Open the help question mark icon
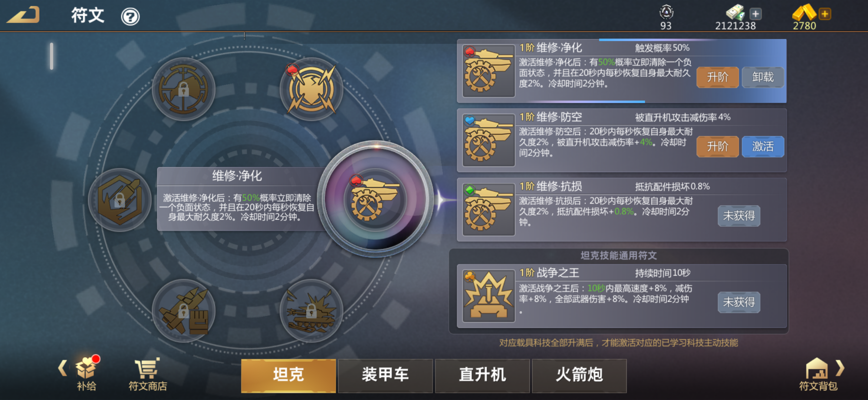This screenshot has width=868, height=400. click(130, 16)
